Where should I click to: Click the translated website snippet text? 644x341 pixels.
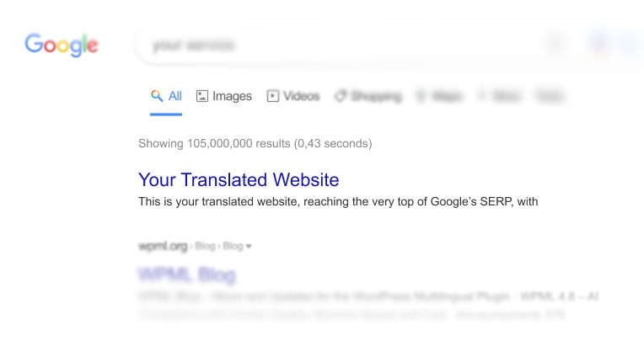click(x=338, y=201)
